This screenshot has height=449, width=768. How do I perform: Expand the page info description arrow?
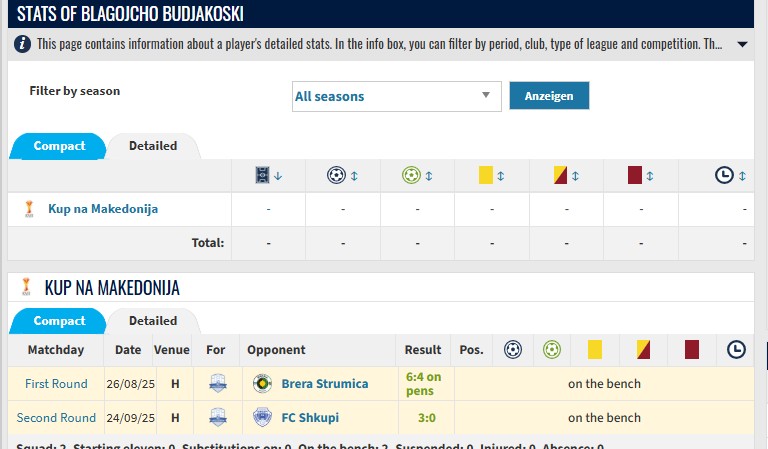point(742,44)
